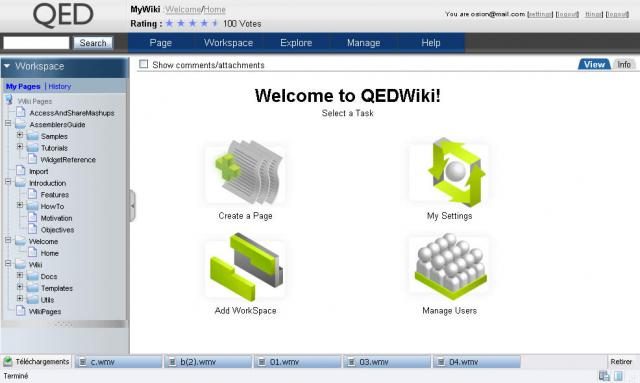The width and height of the screenshot is (640, 383).
Task: Click the Téléchargements icon in download bar
Action: tap(8, 361)
